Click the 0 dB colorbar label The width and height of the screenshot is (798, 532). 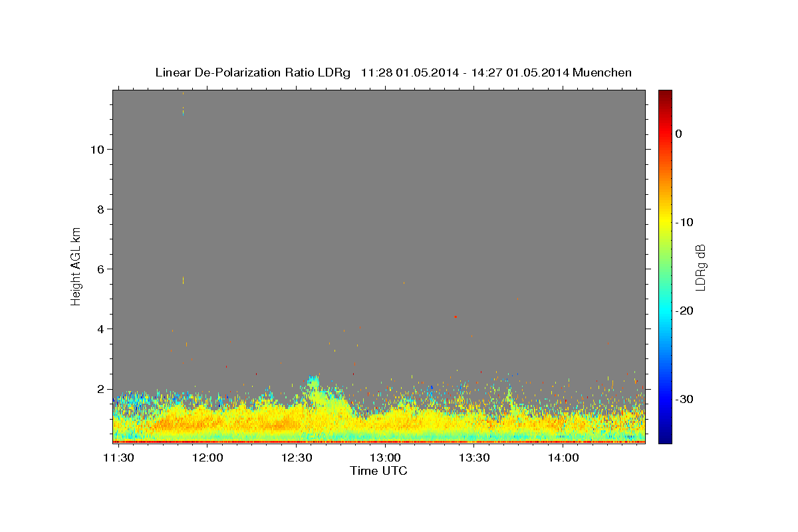point(678,134)
